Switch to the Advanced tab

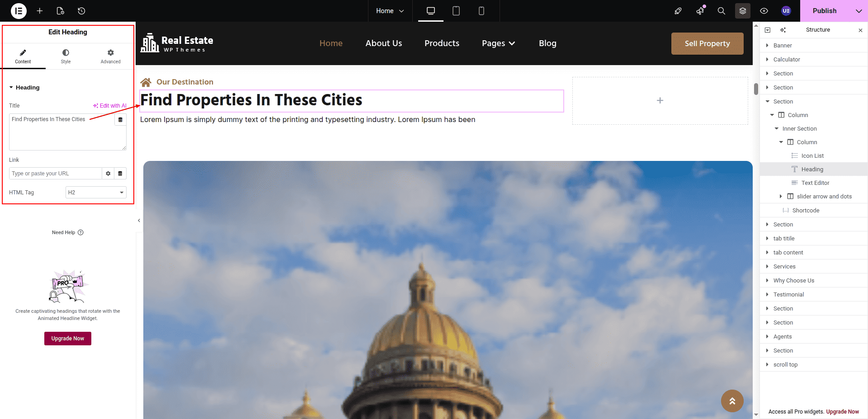[x=110, y=56]
